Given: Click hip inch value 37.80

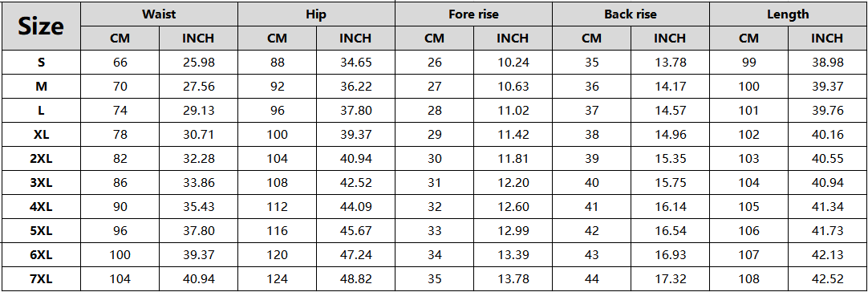Looking at the screenshot, I should (355, 110).
